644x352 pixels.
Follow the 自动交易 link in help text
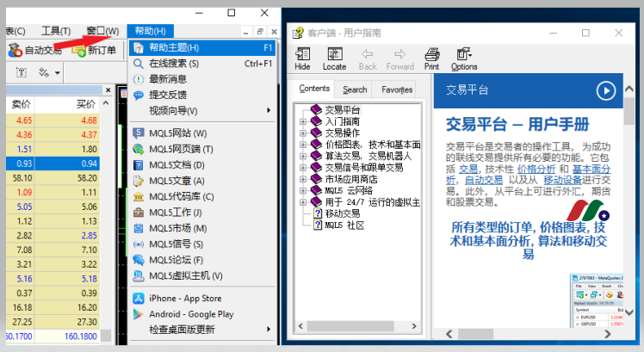point(483,180)
